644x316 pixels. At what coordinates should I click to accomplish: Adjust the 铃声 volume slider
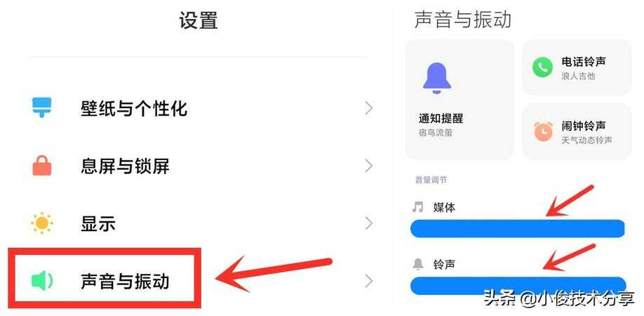click(x=518, y=286)
